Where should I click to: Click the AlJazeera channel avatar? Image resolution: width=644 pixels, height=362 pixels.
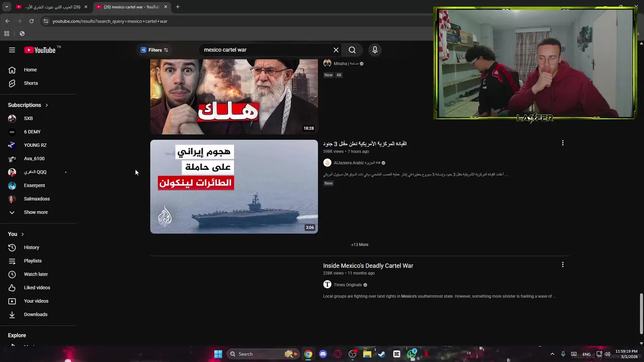click(327, 163)
